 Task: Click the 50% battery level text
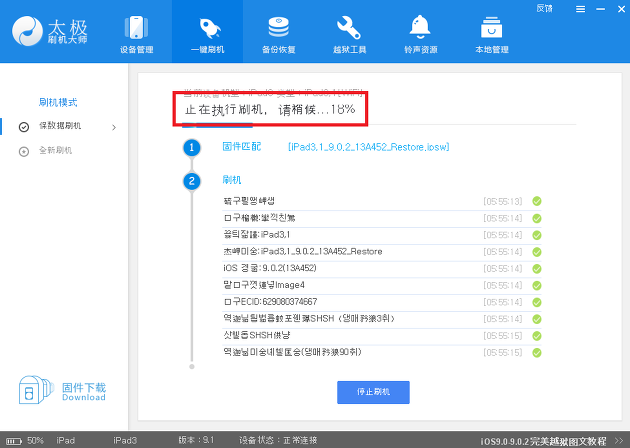(35, 441)
